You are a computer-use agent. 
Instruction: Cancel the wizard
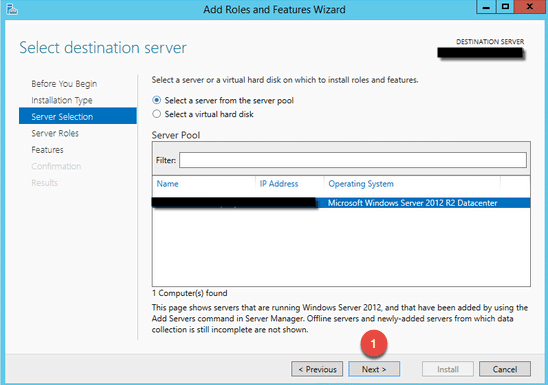[505, 369]
